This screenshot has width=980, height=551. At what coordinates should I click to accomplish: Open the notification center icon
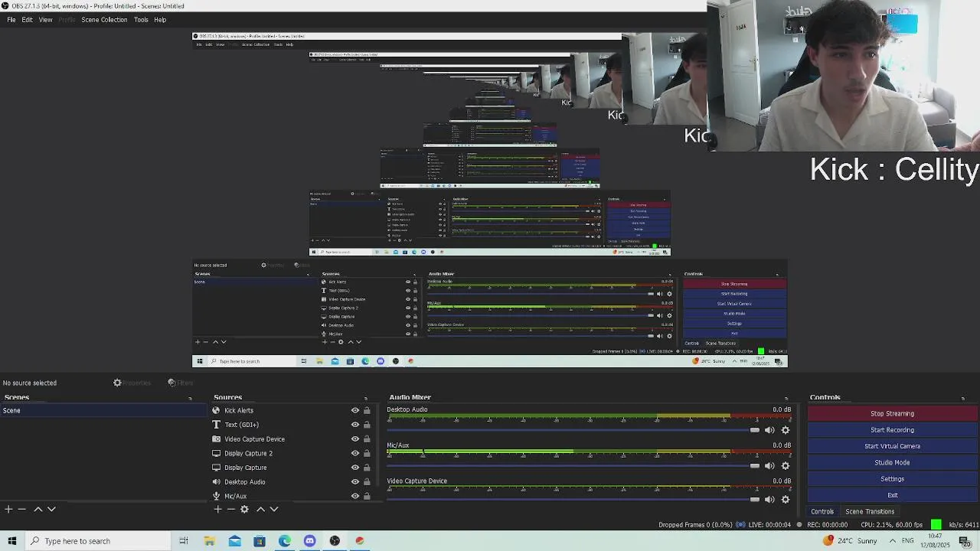pyautogui.click(x=965, y=541)
